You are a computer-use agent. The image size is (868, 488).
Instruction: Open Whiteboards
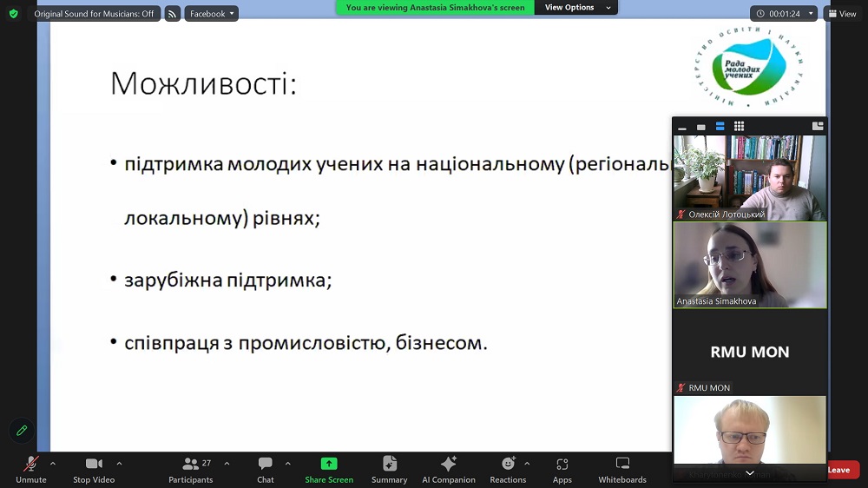[x=622, y=469]
